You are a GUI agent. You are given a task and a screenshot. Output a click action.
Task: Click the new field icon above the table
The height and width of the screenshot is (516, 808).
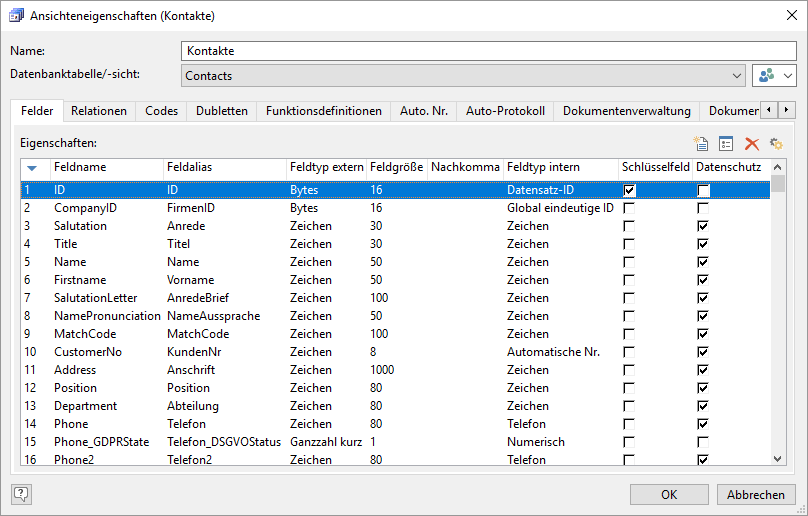click(701, 144)
